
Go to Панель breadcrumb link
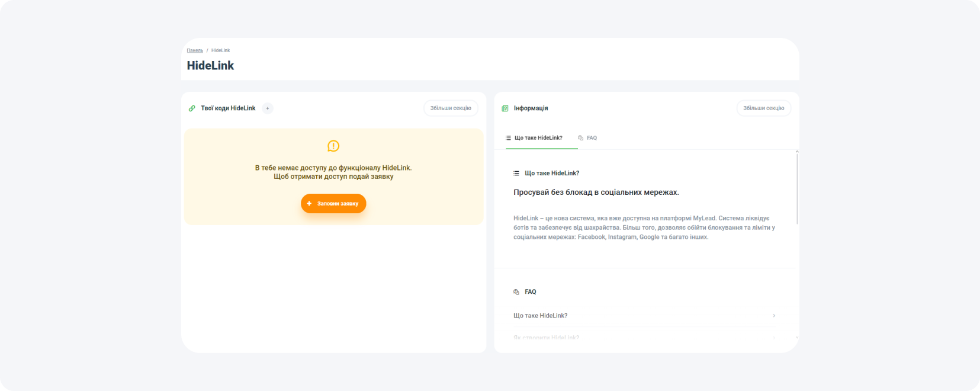[195, 50]
